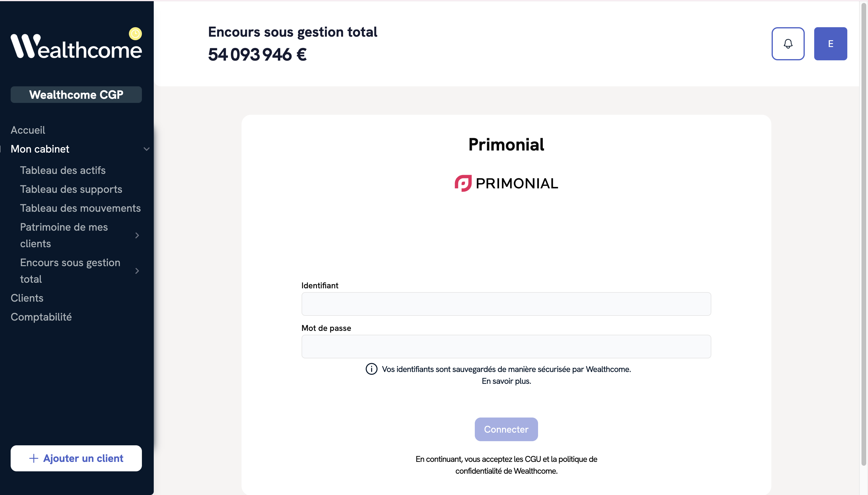Click into the Mot de passe field
This screenshot has width=868, height=495.
(x=506, y=347)
